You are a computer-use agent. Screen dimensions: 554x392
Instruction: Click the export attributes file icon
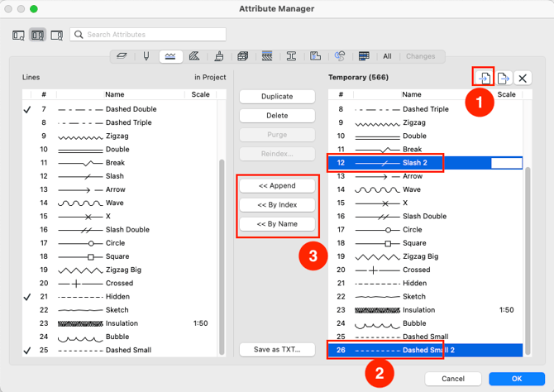[503, 78]
